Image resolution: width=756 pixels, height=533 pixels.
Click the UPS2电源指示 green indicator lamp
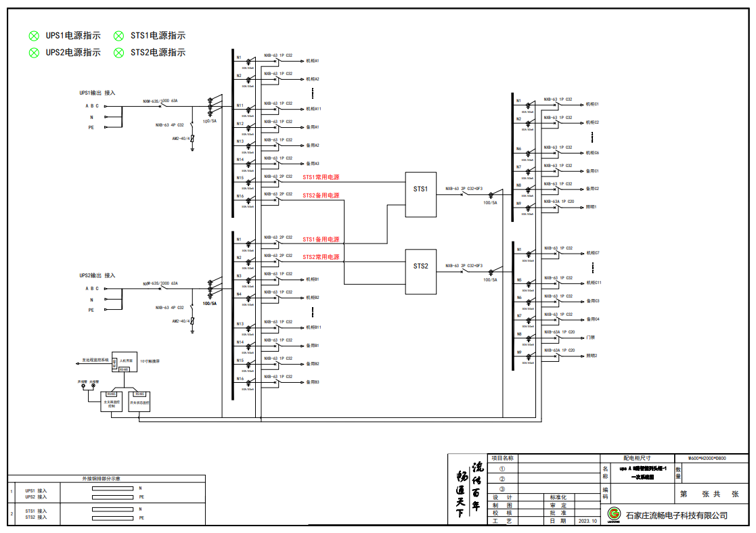(x=33, y=52)
